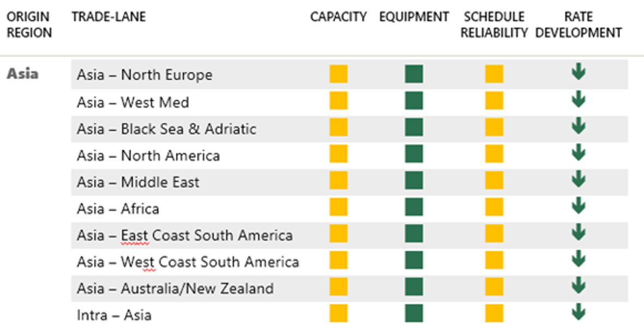Select the green equipment square for Asia – West Med
Viewport: 644px width, 327px height.
click(x=414, y=100)
